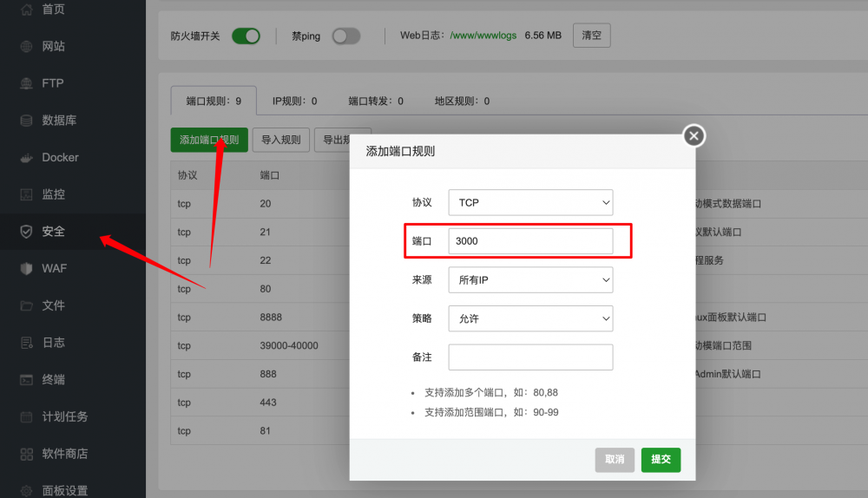Screen dimensions: 868x498
Task: Expand the TCP protocol dropdown
Action: point(530,202)
